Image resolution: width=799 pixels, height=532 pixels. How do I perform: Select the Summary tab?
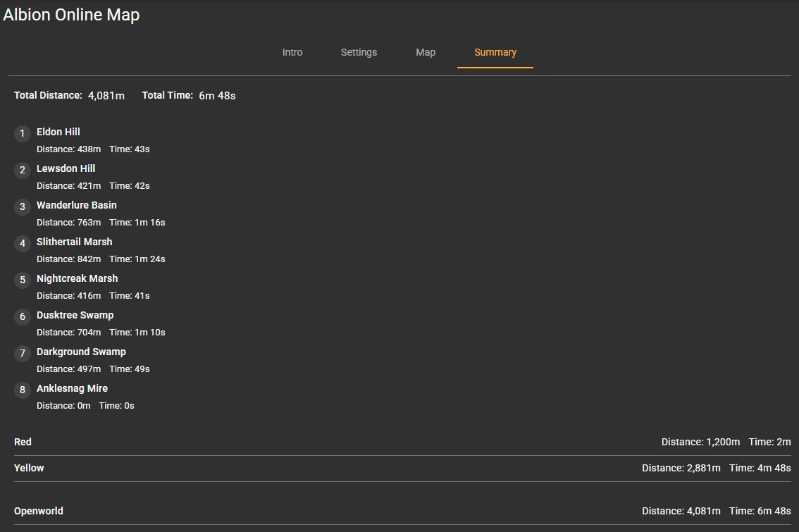pyautogui.click(x=495, y=53)
